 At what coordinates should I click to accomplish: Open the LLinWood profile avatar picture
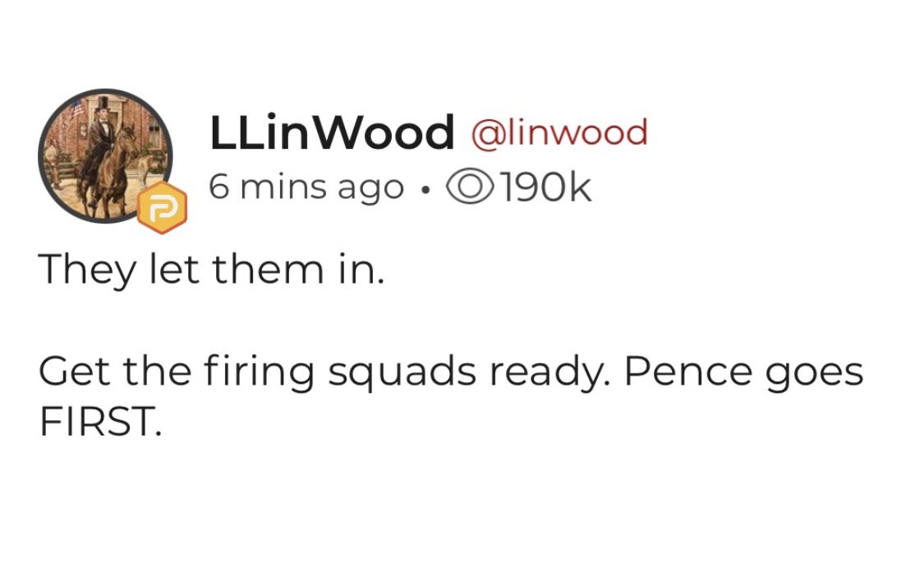pyautogui.click(x=105, y=156)
